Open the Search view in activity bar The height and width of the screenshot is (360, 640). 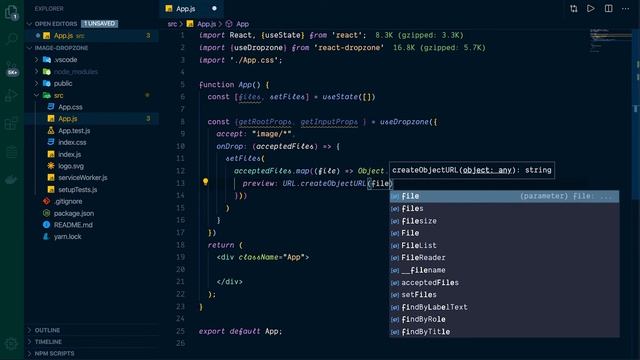(x=11, y=39)
